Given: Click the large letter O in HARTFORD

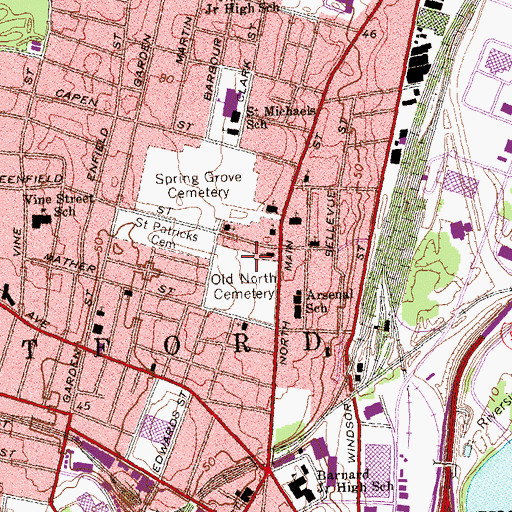Looking at the screenshot, I should [172, 345].
